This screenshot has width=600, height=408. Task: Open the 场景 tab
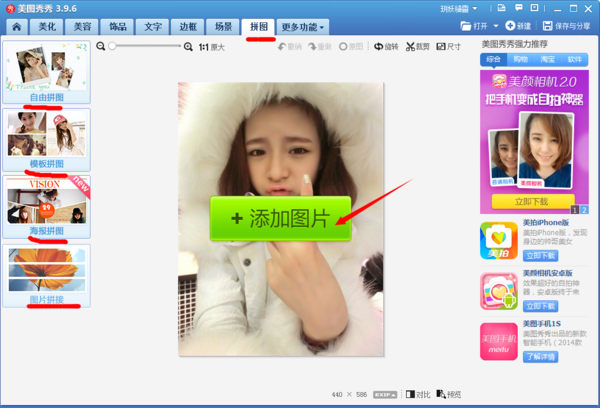[223, 27]
